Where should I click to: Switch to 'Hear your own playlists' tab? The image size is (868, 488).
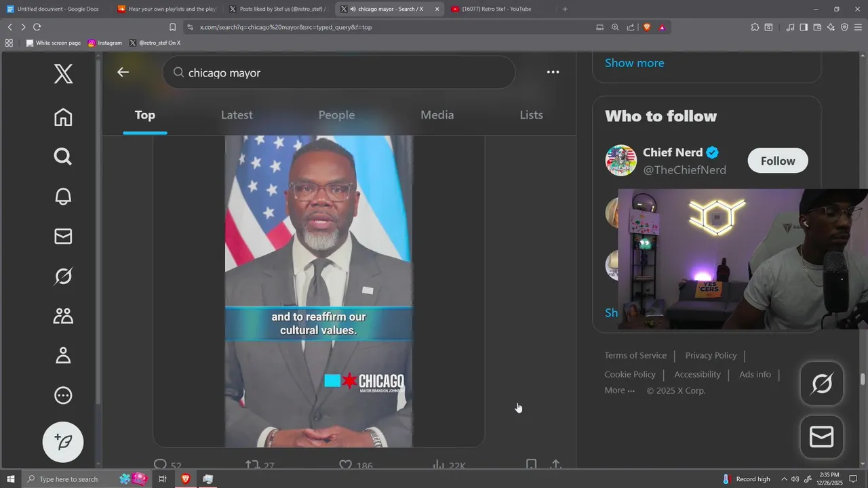pos(166,9)
